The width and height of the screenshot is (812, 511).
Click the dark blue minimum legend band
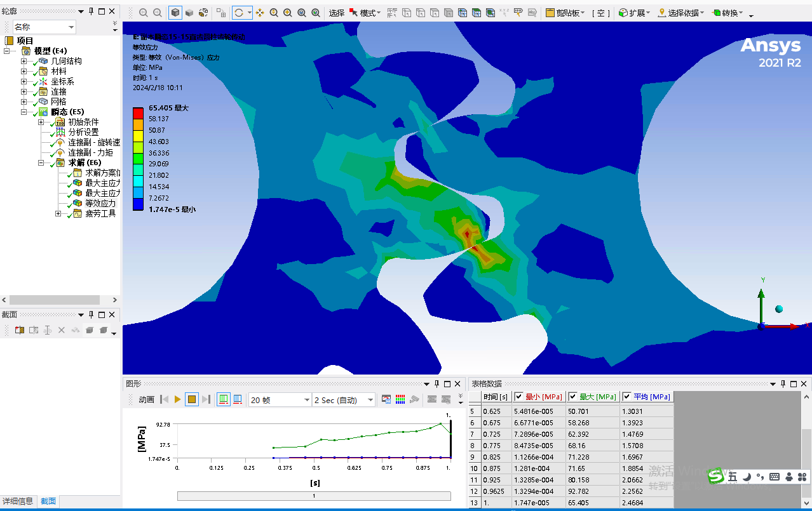tap(139, 204)
